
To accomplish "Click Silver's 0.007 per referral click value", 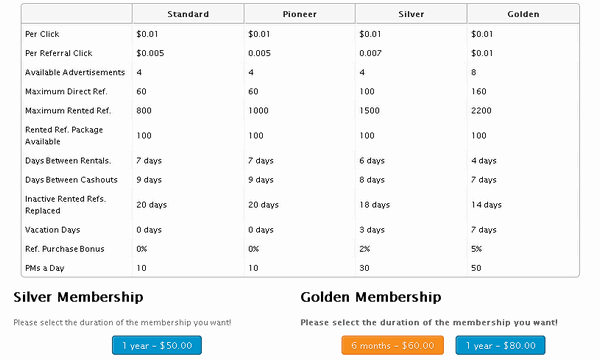I will (x=370, y=53).
